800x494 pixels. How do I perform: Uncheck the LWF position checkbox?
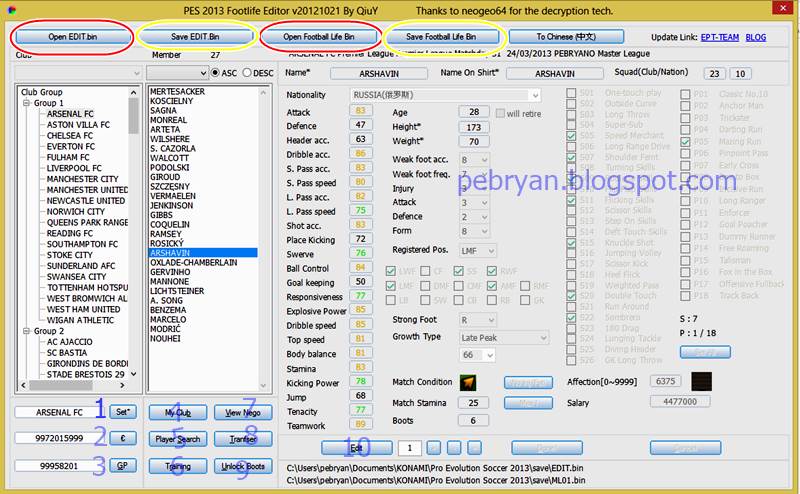(x=391, y=271)
